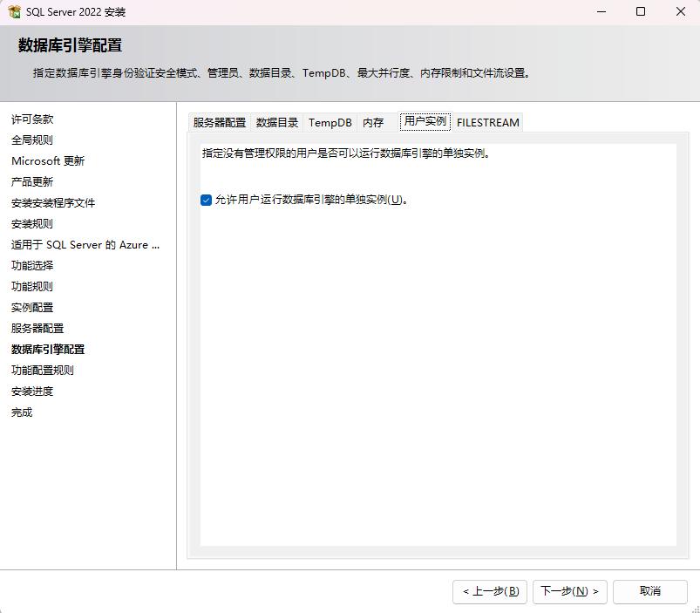The width and height of the screenshot is (700, 613).
Task: Minimize the SQL Server 2022 安装 window
Action: point(601,12)
